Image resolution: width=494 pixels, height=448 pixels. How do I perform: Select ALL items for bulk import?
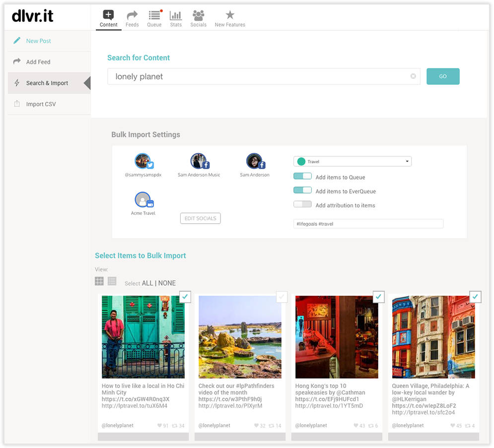click(148, 283)
